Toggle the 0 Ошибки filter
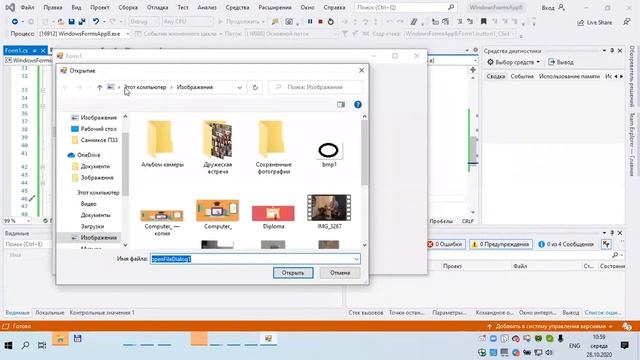Viewport: 640px width, 360px height. coord(445,244)
